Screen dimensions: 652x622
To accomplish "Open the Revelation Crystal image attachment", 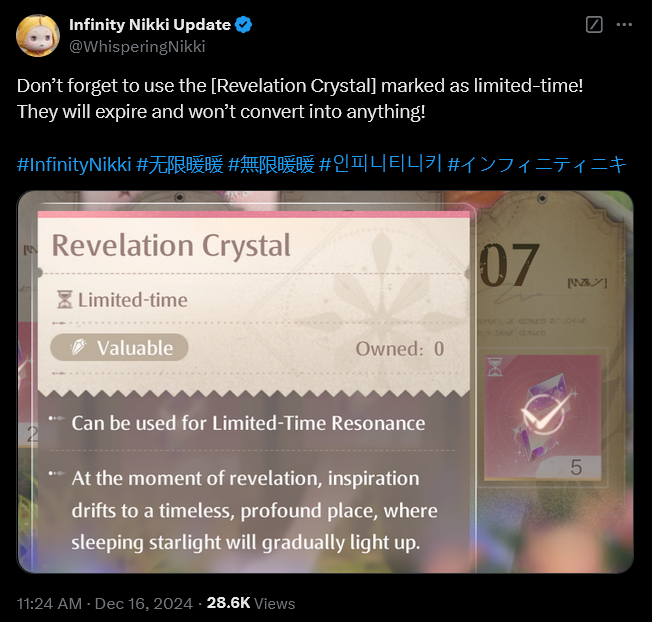I will coord(325,382).
